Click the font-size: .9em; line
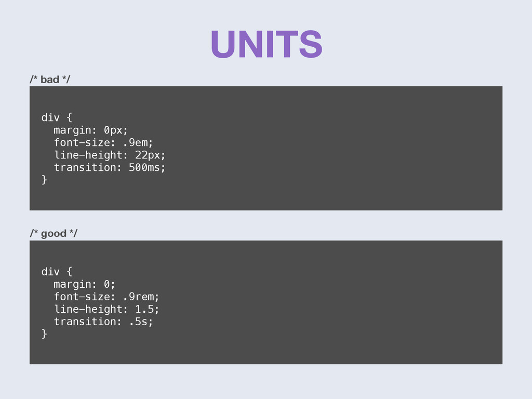The width and height of the screenshot is (532, 399). 103,142
